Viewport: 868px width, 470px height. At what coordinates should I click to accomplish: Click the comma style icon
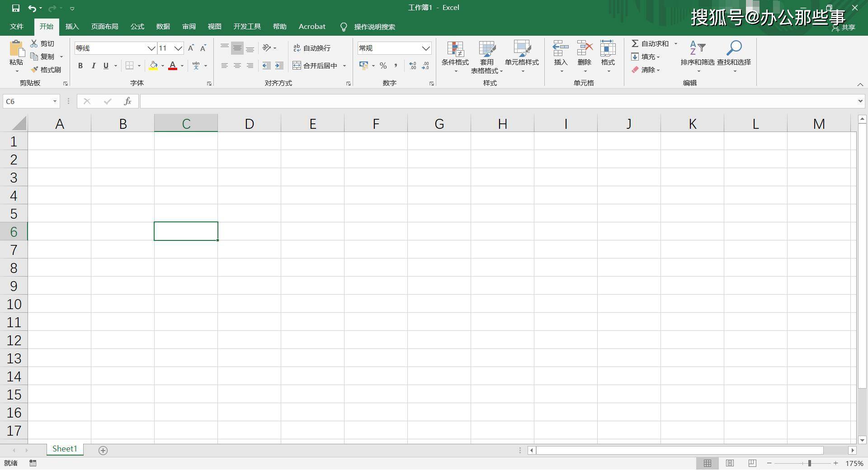tap(396, 66)
